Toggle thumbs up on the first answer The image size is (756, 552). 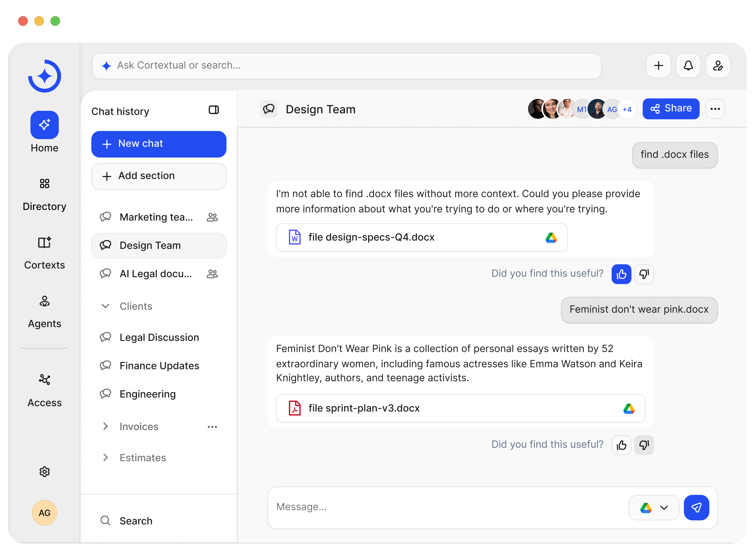(x=621, y=274)
